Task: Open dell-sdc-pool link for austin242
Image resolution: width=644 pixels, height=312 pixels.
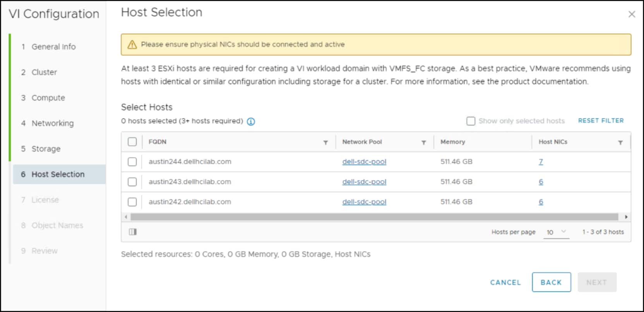Action: tap(364, 202)
